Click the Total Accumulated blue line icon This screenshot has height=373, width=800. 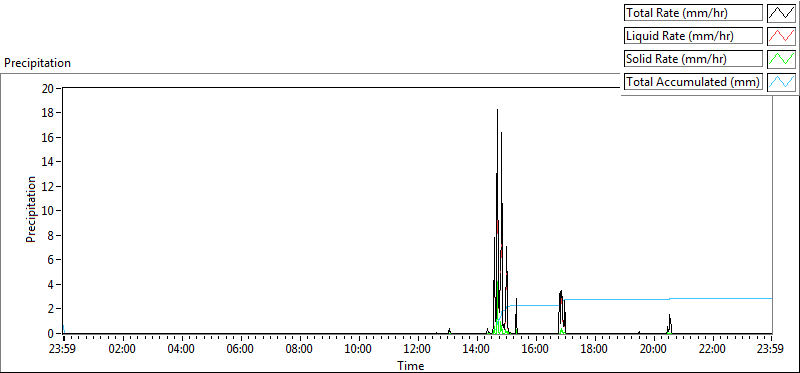coord(782,82)
